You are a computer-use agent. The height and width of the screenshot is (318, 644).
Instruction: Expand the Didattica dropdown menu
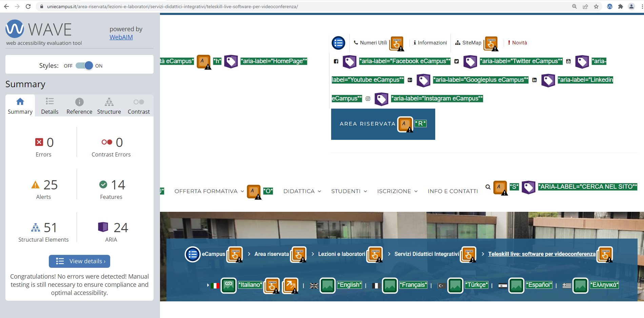pos(302,191)
